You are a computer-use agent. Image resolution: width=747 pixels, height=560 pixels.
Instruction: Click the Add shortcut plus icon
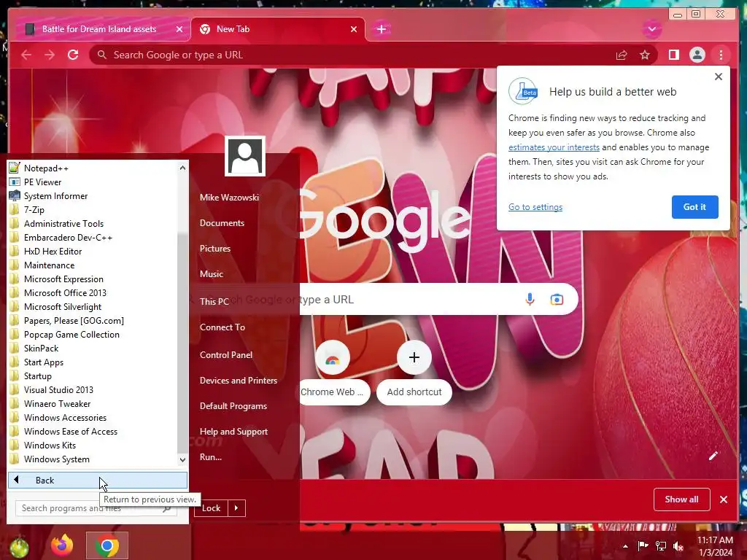[414, 357]
